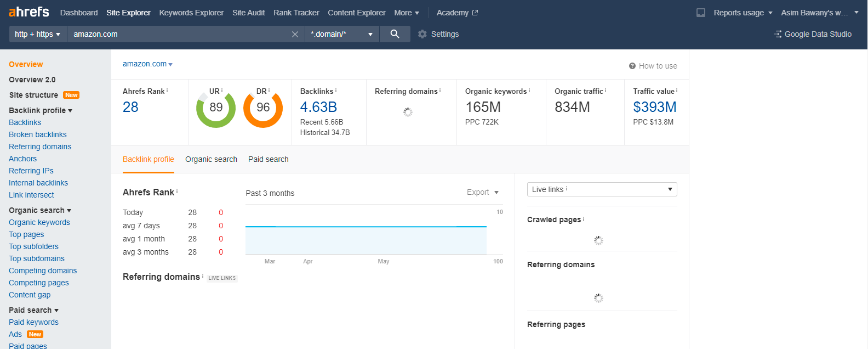Screen dimensions: 868x349
Task: Switch to the Organic search tab
Action: (x=211, y=159)
